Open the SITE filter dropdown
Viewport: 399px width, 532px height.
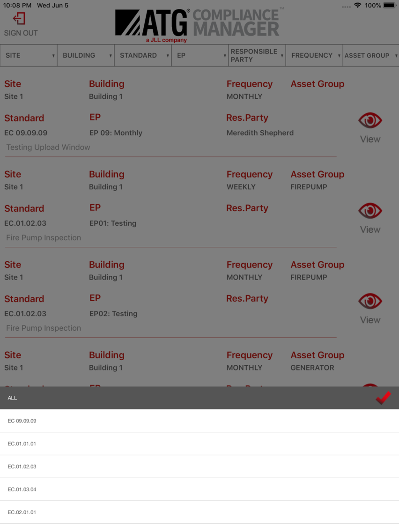click(x=29, y=55)
